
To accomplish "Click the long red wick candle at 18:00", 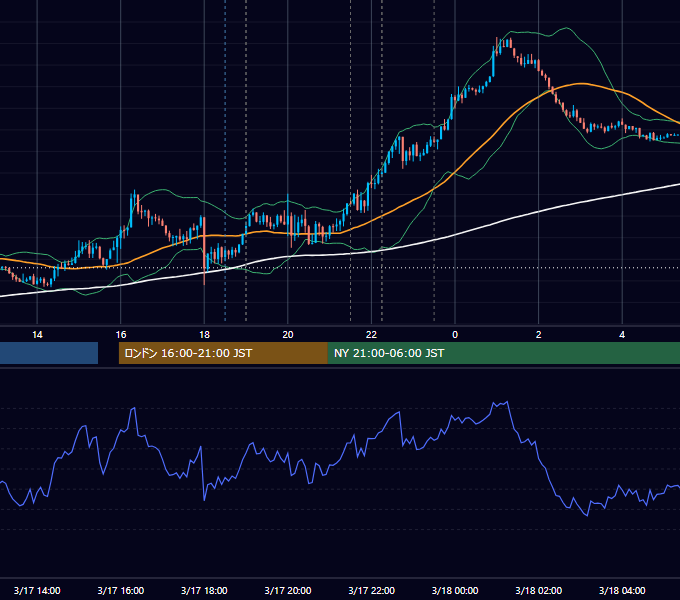I will [x=204, y=251].
